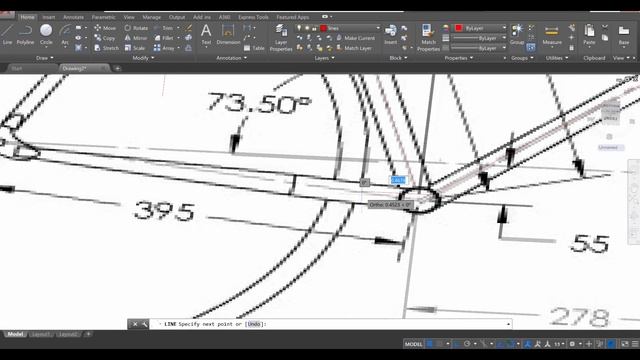
Task: Toggle grid display in status bar
Action: [429, 344]
